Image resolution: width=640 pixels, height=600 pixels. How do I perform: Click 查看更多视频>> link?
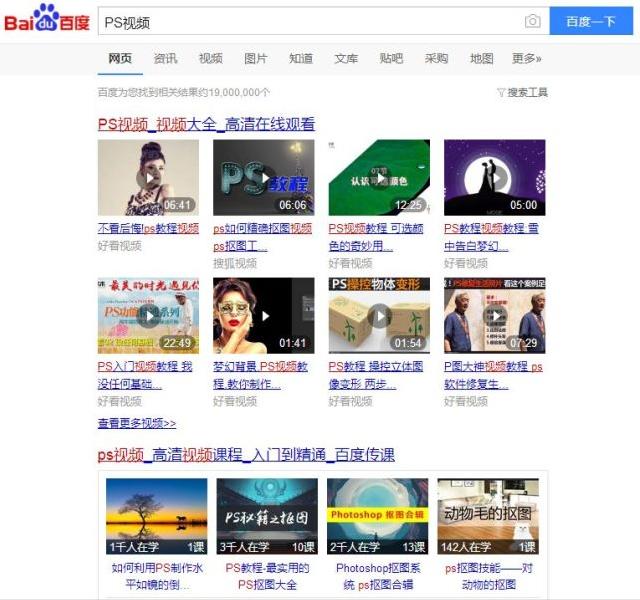point(137,423)
